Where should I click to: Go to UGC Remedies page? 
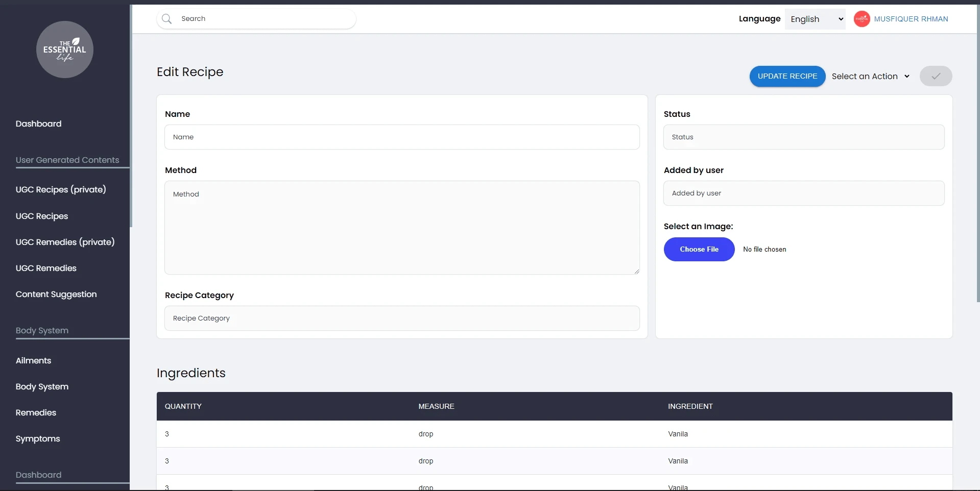[46, 268]
